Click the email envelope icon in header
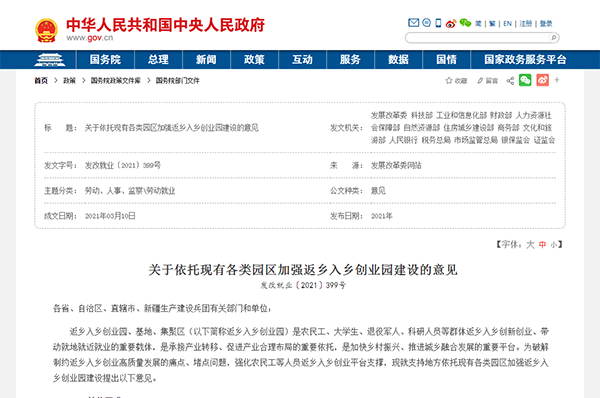 tap(413, 23)
